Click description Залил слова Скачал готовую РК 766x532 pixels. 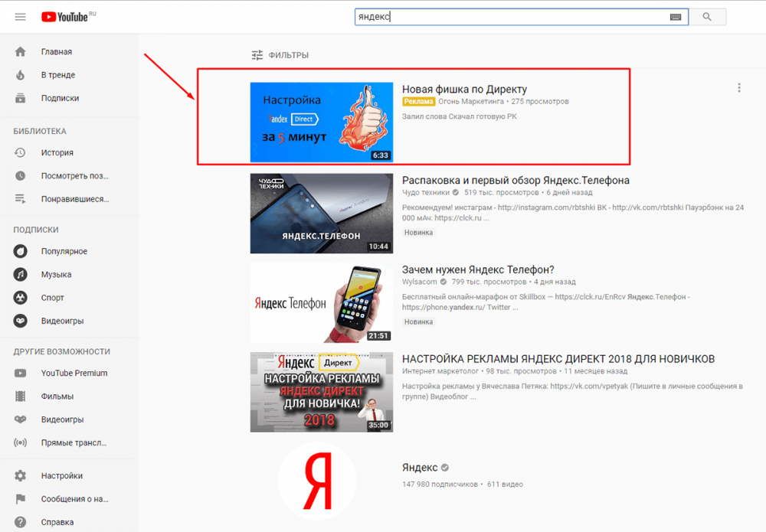click(x=459, y=116)
